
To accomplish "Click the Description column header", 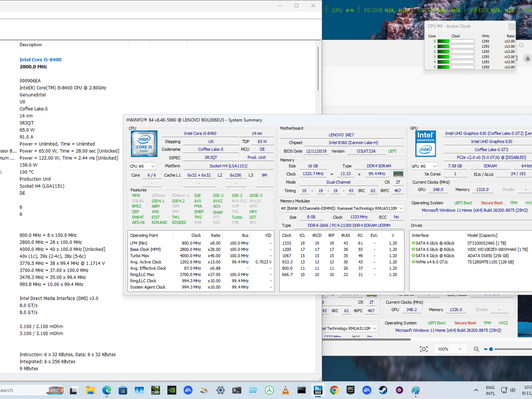I will pyautogui.click(x=73, y=45).
